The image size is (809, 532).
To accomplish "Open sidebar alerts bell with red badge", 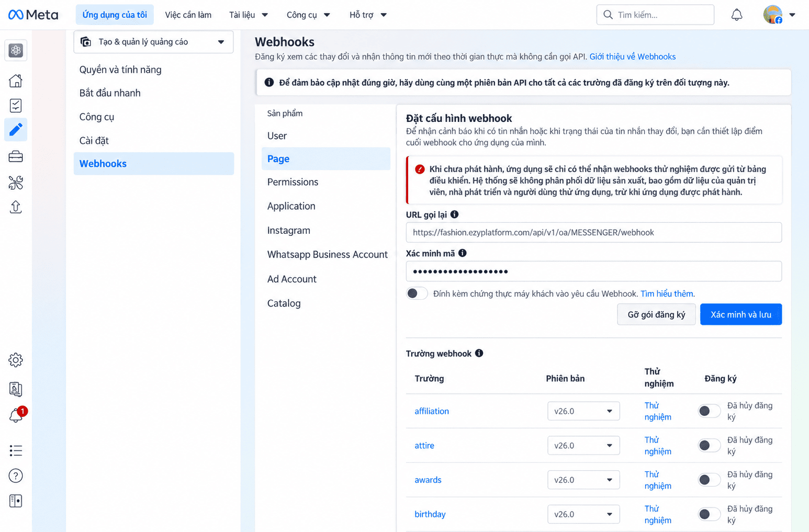I will tap(17, 415).
